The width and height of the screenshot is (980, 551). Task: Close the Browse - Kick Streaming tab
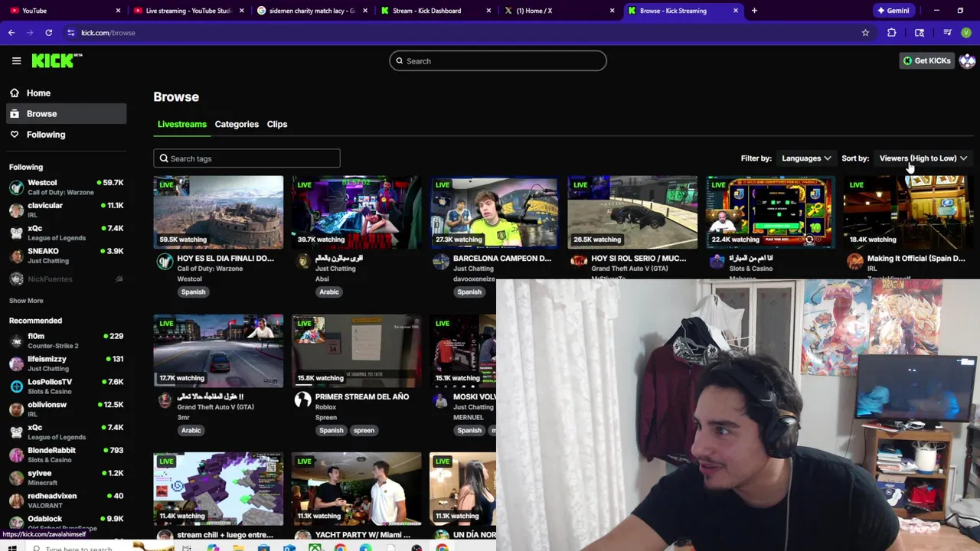click(736, 11)
